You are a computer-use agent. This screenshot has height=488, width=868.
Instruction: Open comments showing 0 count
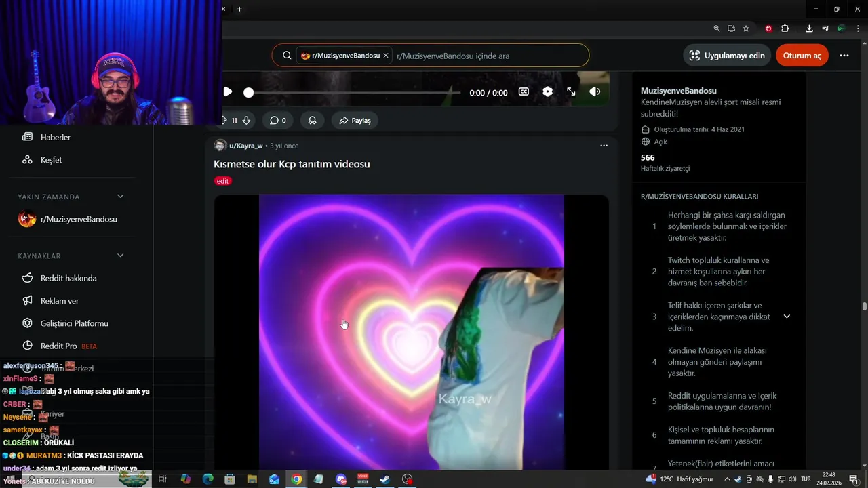pyautogui.click(x=278, y=120)
